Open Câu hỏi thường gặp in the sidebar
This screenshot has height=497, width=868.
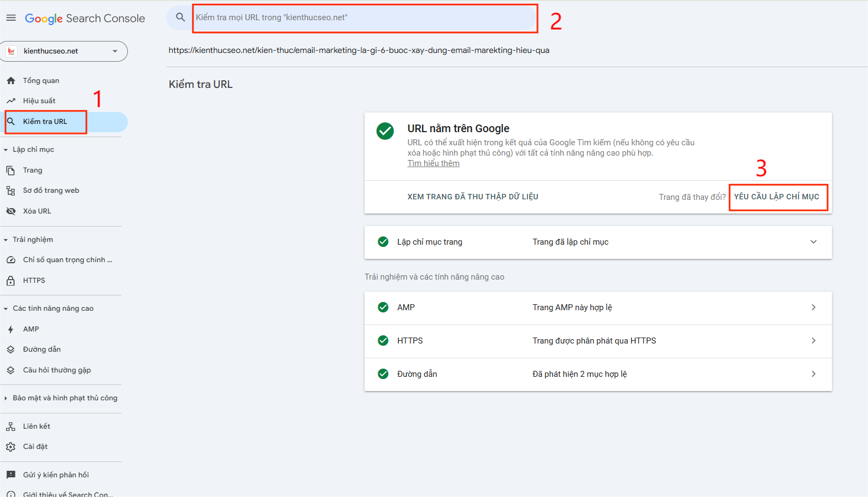pyautogui.click(x=57, y=370)
